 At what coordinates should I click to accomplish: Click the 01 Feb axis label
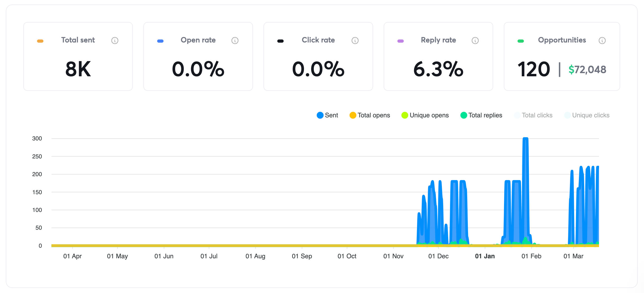531,256
